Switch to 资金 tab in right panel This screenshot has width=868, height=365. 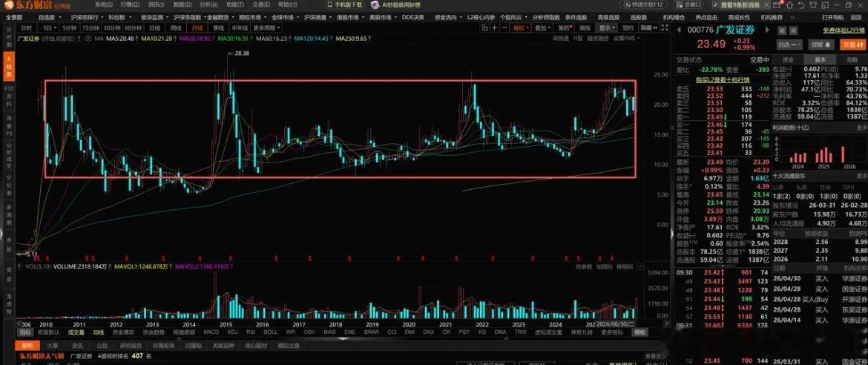pyautogui.click(x=789, y=60)
